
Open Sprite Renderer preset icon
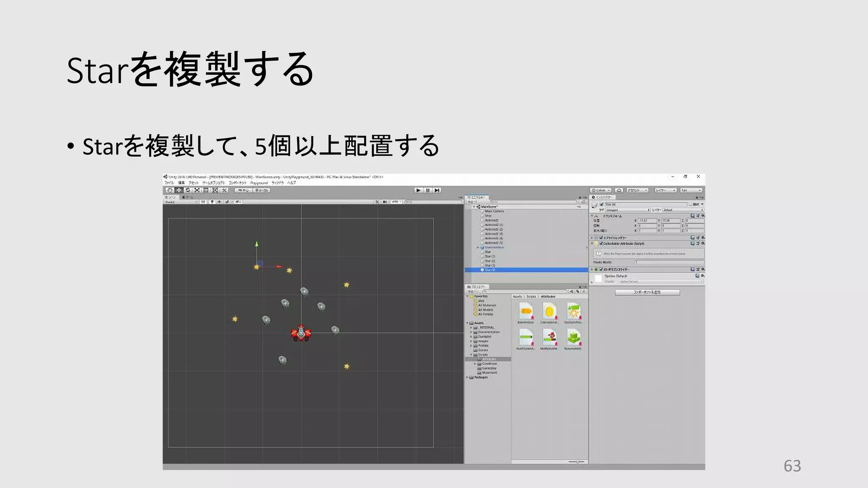click(698, 238)
